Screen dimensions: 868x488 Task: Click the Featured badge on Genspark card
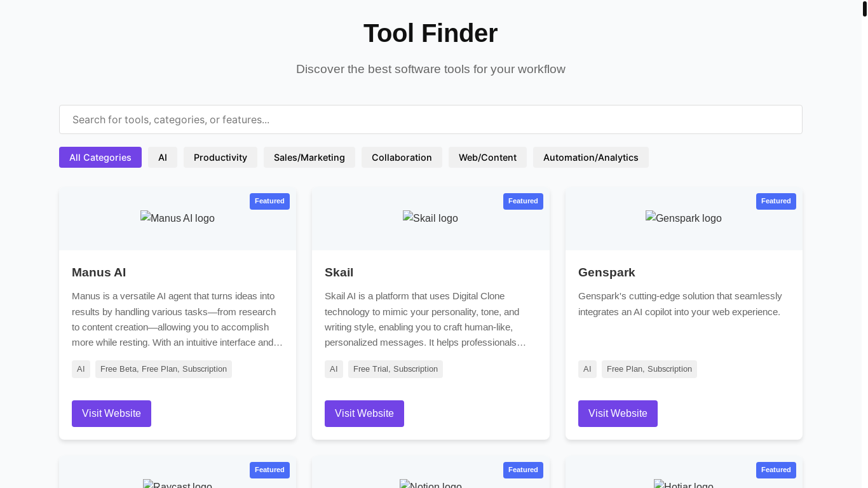776,201
